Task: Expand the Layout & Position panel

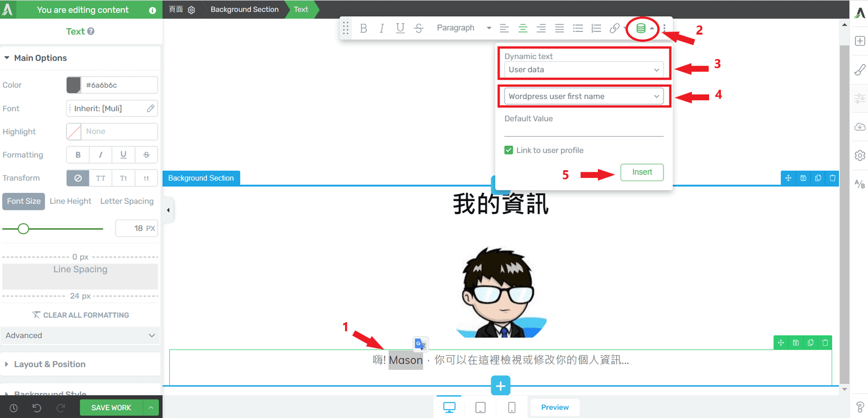Action: click(x=80, y=364)
